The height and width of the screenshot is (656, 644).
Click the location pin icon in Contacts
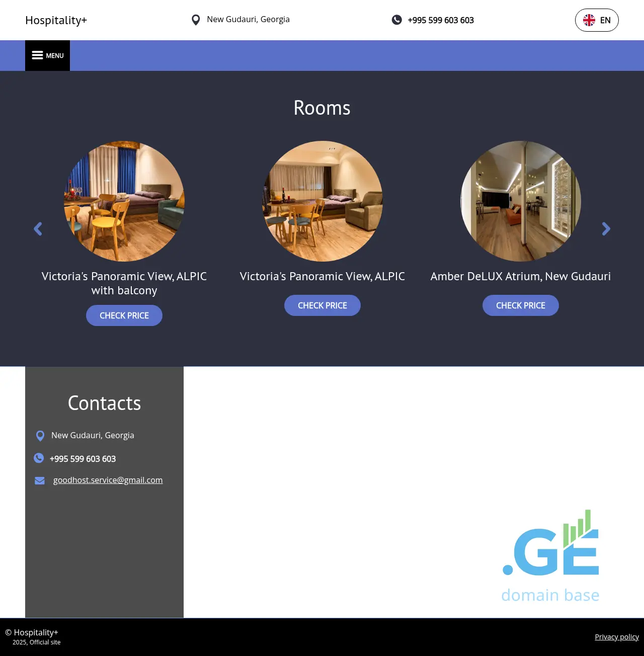pos(40,436)
